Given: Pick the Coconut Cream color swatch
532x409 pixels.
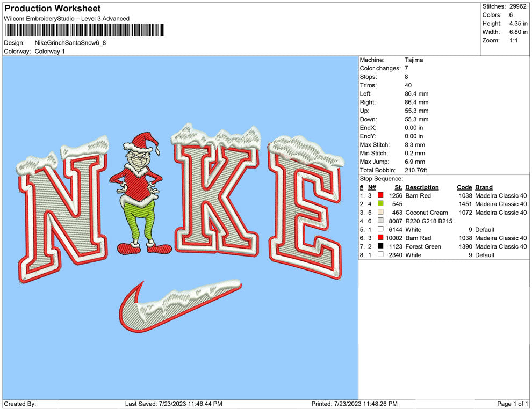Looking at the screenshot, I should coord(380,212).
